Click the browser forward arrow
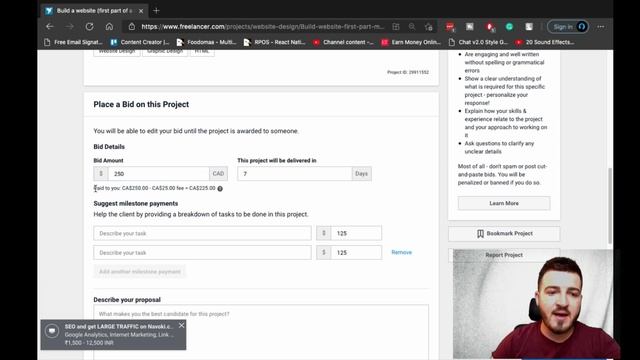The height and width of the screenshot is (360, 640). click(69, 27)
